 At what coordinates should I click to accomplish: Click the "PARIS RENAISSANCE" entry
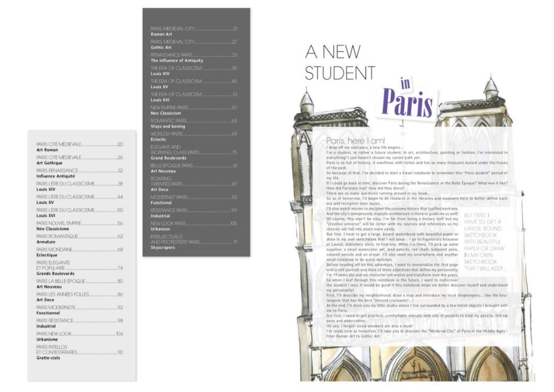click(80, 171)
